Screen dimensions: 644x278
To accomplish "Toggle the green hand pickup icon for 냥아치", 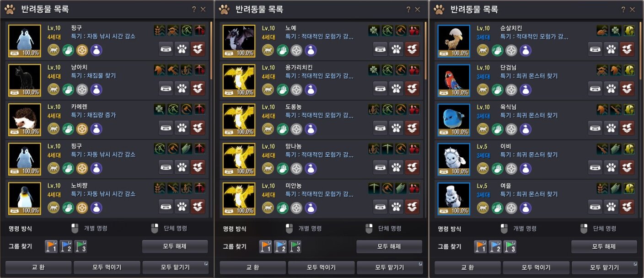I will click(68, 89).
